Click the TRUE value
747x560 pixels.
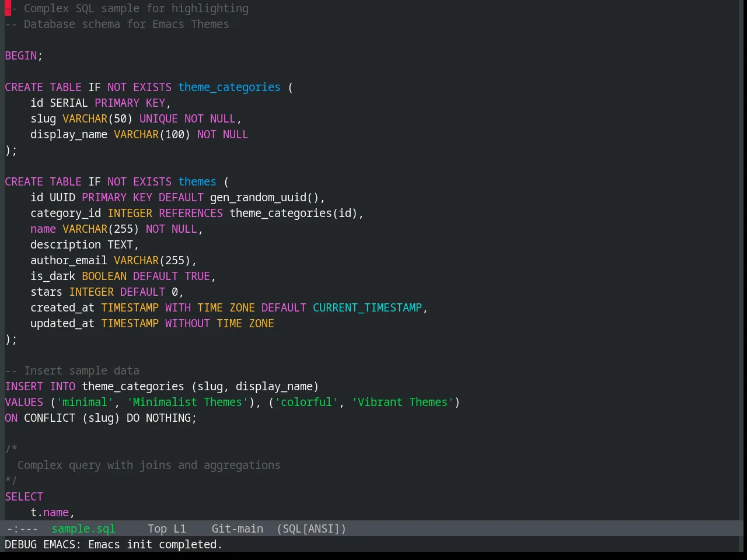point(197,276)
